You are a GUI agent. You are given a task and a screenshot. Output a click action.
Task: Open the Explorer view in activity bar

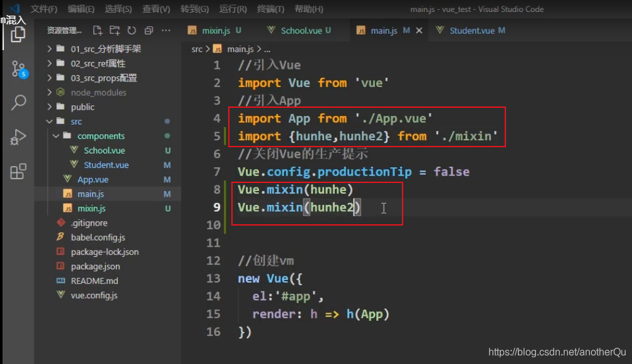[x=18, y=34]
